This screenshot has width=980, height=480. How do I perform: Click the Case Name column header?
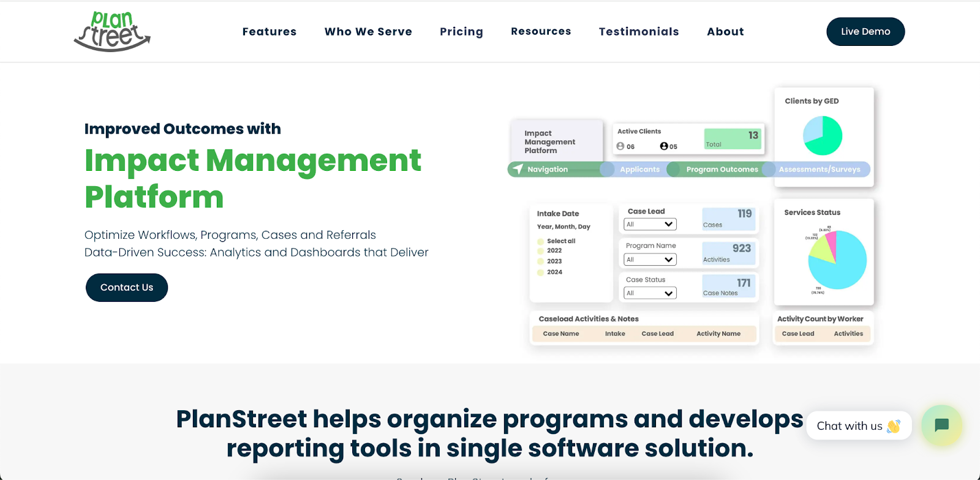[x=561, y=334]
